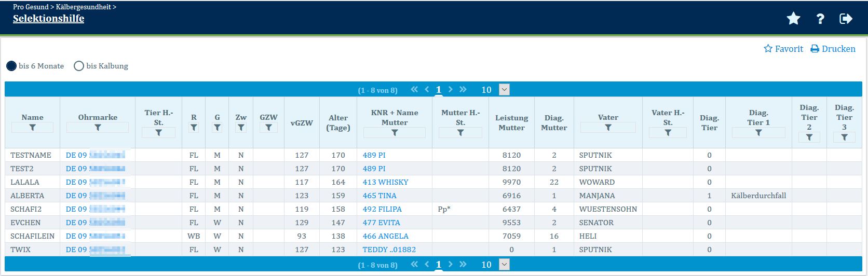Click the logout icon in header

(x=846, y=19)
